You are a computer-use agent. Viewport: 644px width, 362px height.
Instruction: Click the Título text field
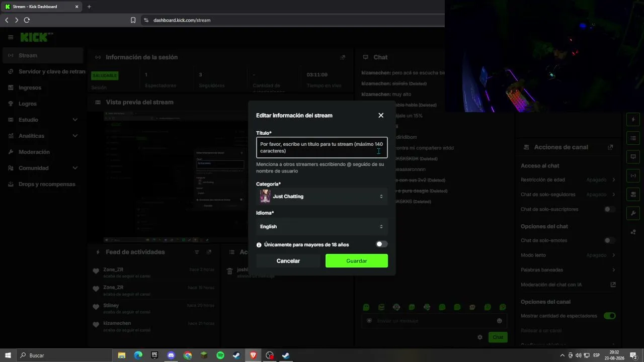[322, 147]
